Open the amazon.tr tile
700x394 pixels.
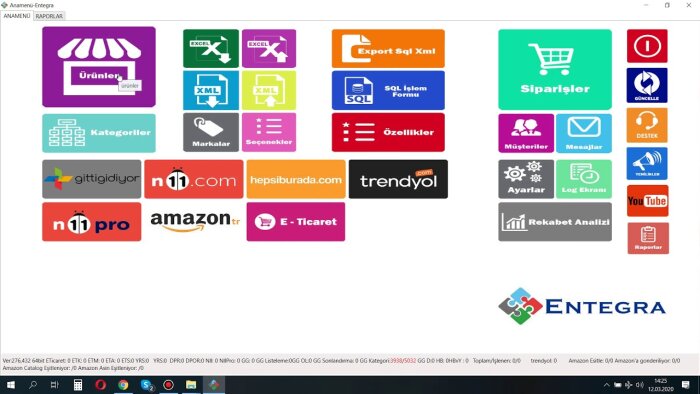tap(195, 222)
